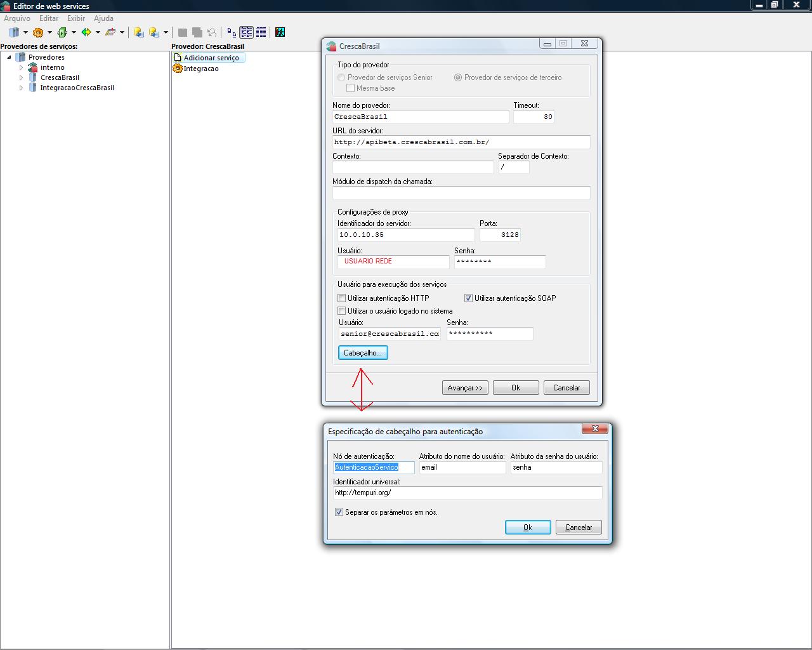
Task: Click Cancelar in the CrescaBrasil dialog
Action: click(x=566, y=388)
